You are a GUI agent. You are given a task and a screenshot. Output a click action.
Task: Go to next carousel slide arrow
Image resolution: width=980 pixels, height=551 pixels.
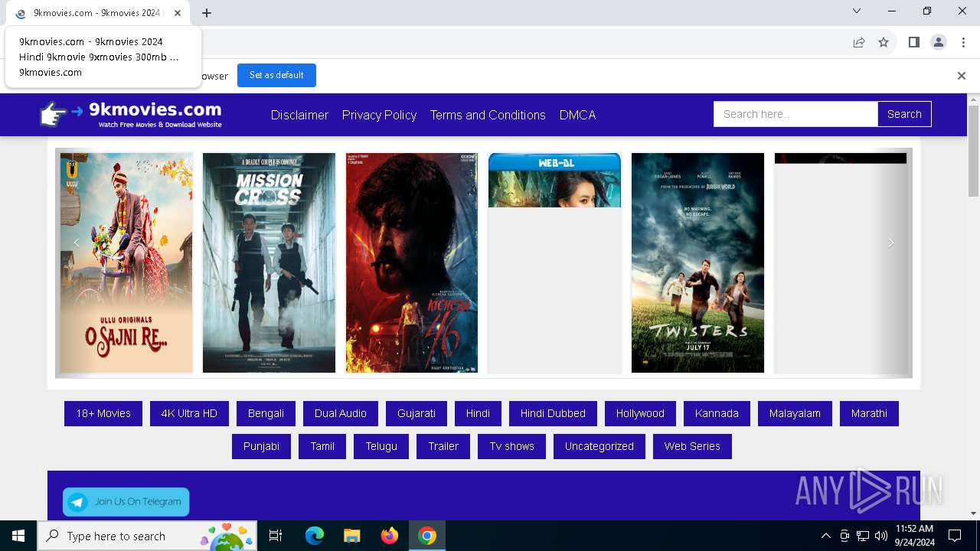[x=891, y=243]
